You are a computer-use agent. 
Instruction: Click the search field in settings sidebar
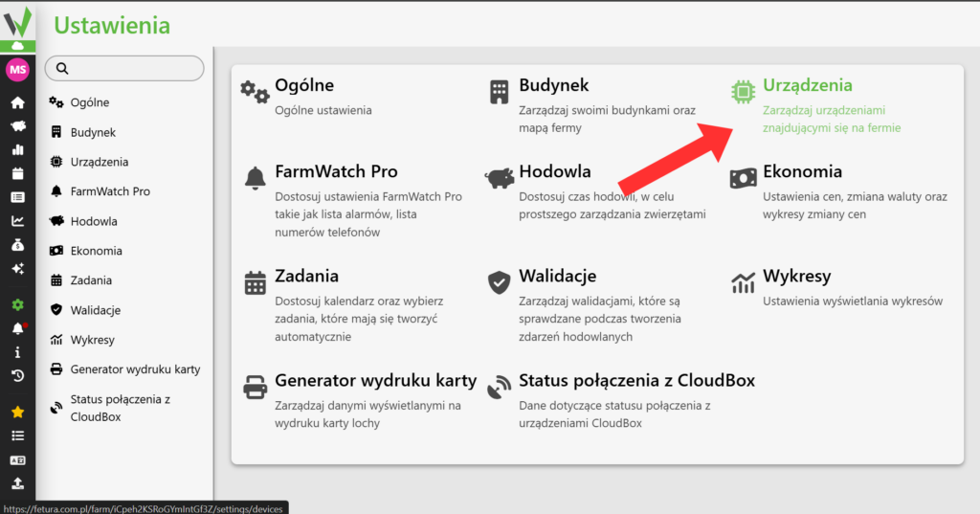[x=124, y=68]
